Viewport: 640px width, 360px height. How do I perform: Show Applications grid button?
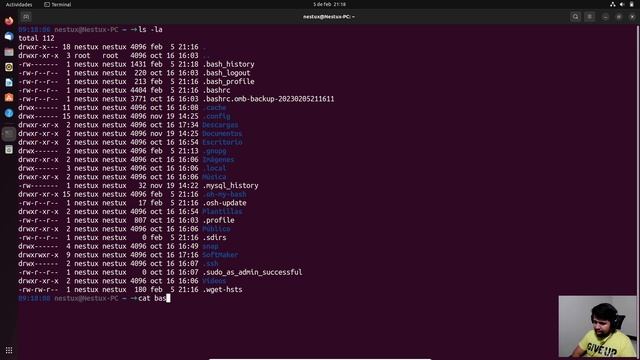point(9,350)
